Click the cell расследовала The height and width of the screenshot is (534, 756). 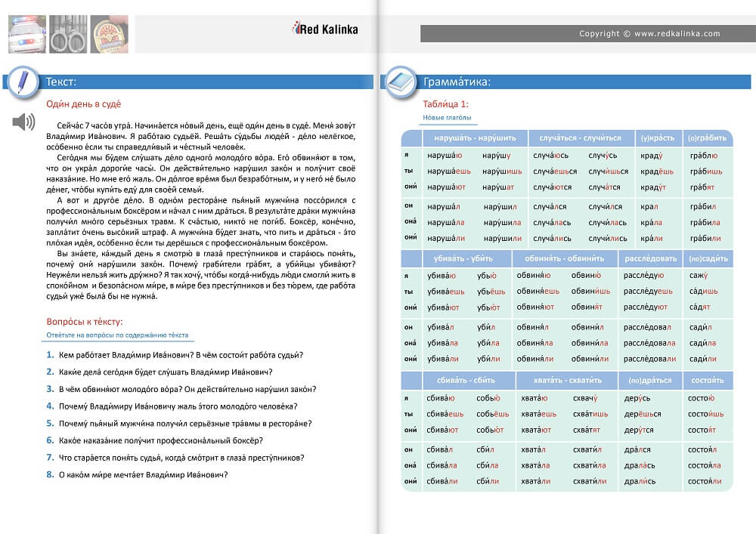tap(649, 344)
